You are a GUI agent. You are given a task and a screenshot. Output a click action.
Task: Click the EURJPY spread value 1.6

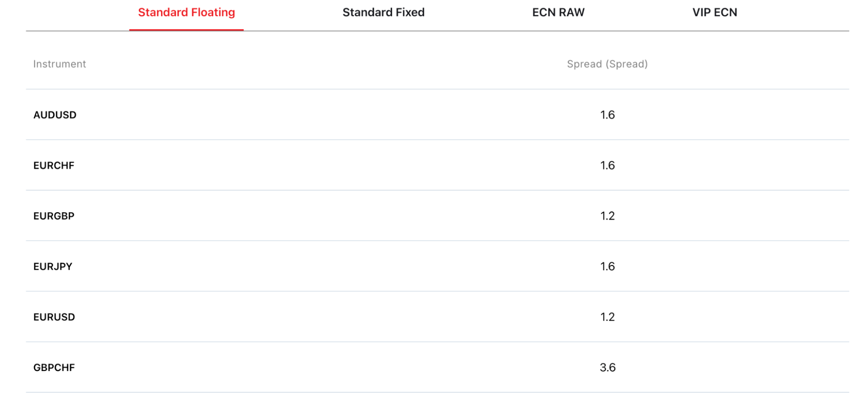click(x=607, y=266)
